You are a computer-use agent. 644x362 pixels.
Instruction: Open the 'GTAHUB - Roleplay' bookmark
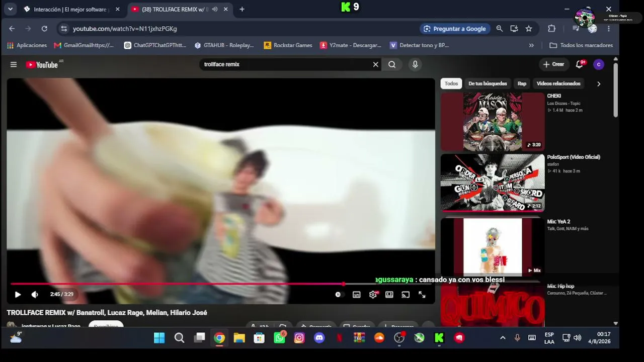coord(224,45)
